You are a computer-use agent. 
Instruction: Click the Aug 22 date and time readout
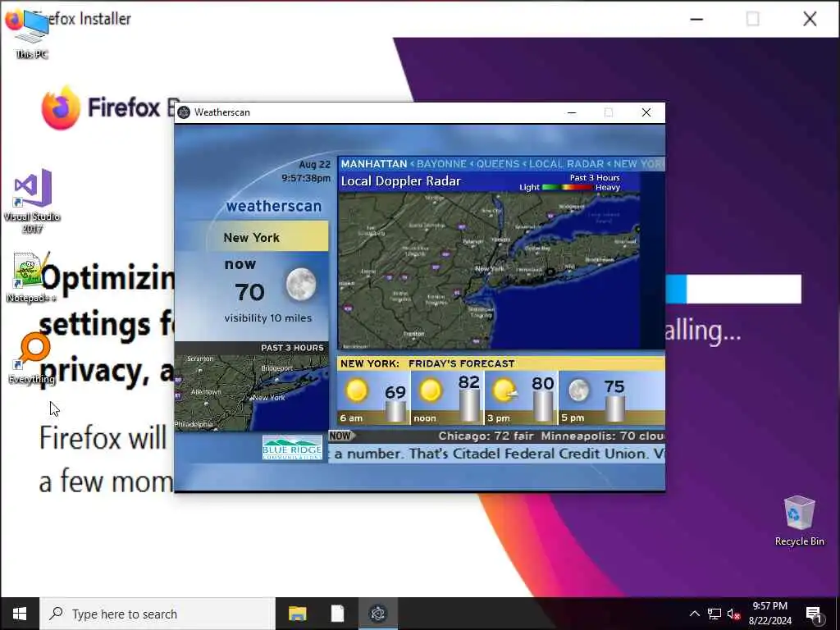307,171
